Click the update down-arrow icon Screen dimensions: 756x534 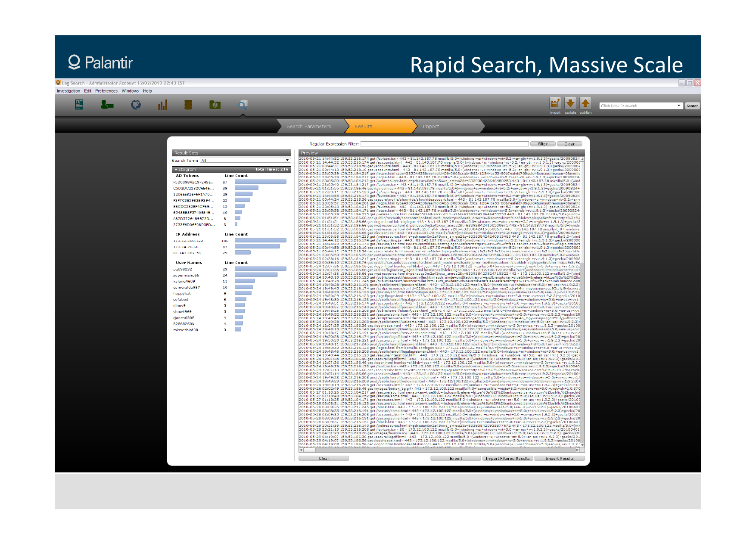pyautogui.click(x=570, y=103)
